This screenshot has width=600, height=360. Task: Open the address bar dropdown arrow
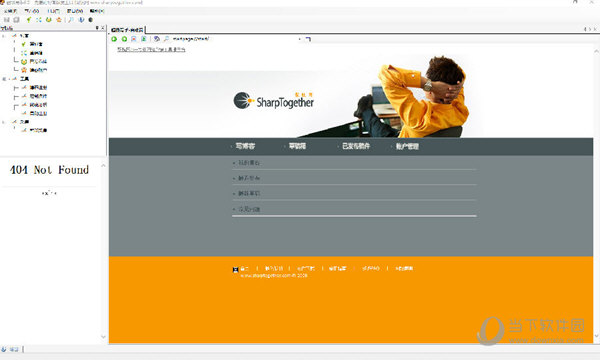click(x=300, y=39)
